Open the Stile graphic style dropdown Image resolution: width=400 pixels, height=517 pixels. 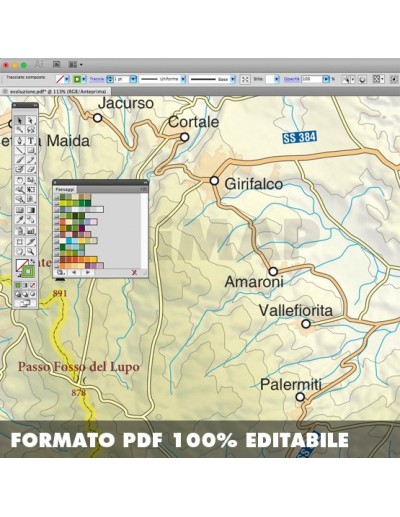coord(277,79)
